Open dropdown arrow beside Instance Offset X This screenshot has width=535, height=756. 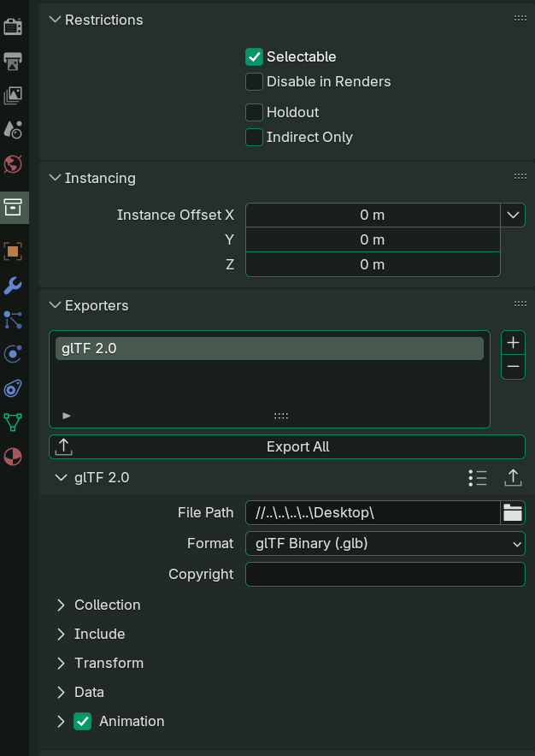tap(513, 215)
